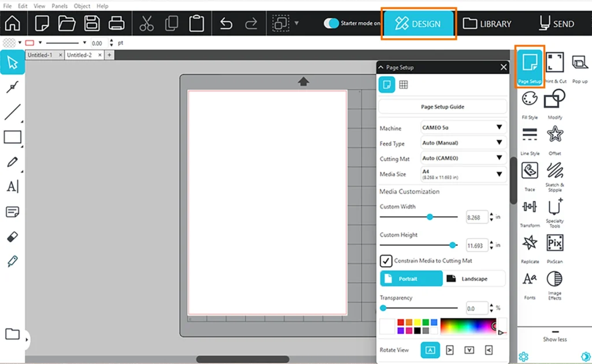
Task: Open the Media Size dropdown
Action: [462, 174]
